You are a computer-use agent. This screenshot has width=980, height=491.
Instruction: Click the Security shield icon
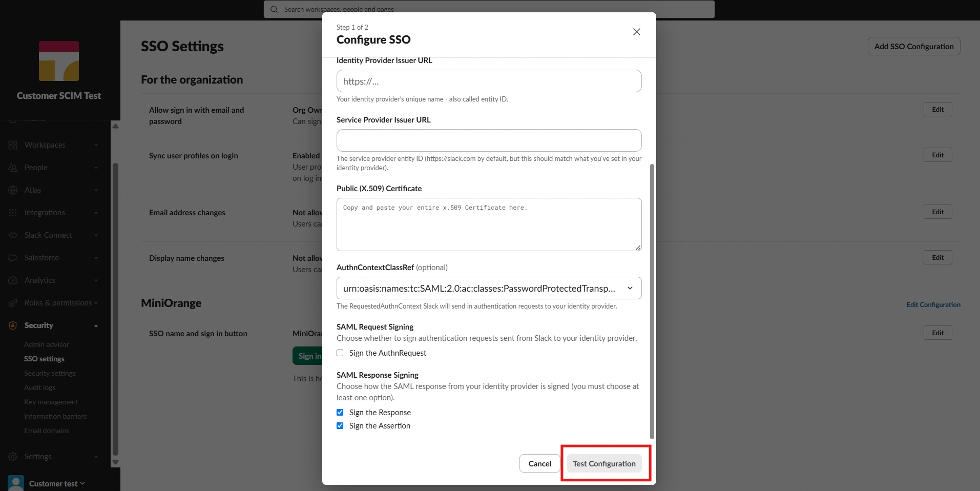[x=13, y=325]
